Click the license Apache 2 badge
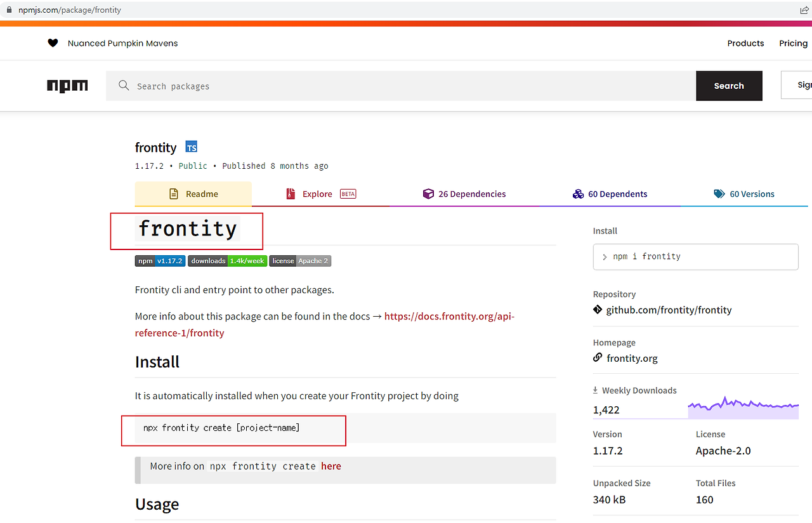 click(x=300, y=261)
